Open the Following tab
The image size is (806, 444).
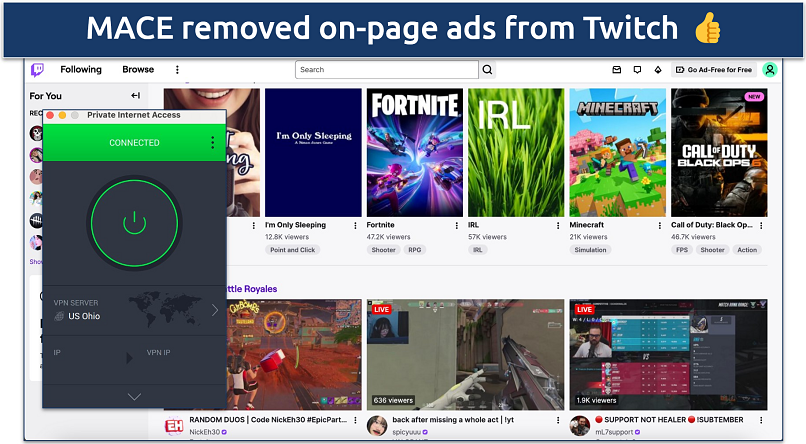tap(81, 70)
